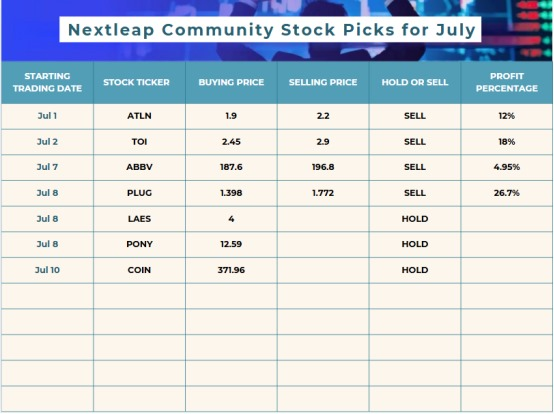This screenshot has height=414, width=554.
Task: Click the Jul 10 date cell
Action: [47, 270]
